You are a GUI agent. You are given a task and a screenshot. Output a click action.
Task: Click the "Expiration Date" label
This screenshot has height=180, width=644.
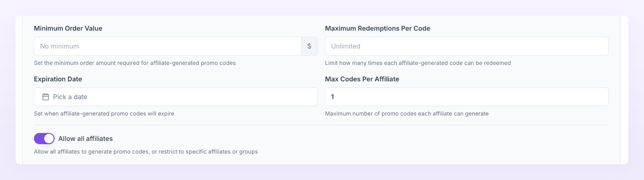tap(58, 79)
